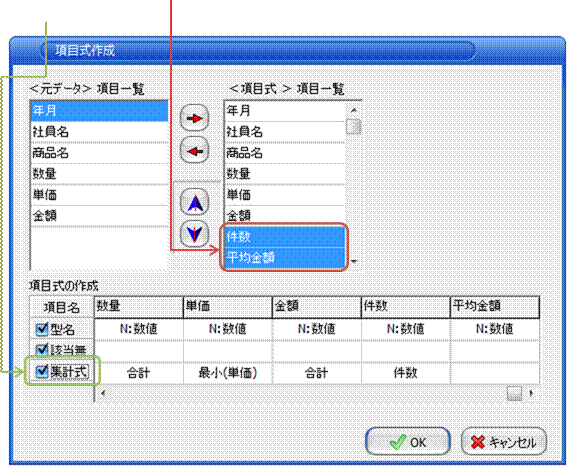Screen dimensions: 568x466
Task: Select 社員名 in the 元データ list
Action: click(99, 132)
